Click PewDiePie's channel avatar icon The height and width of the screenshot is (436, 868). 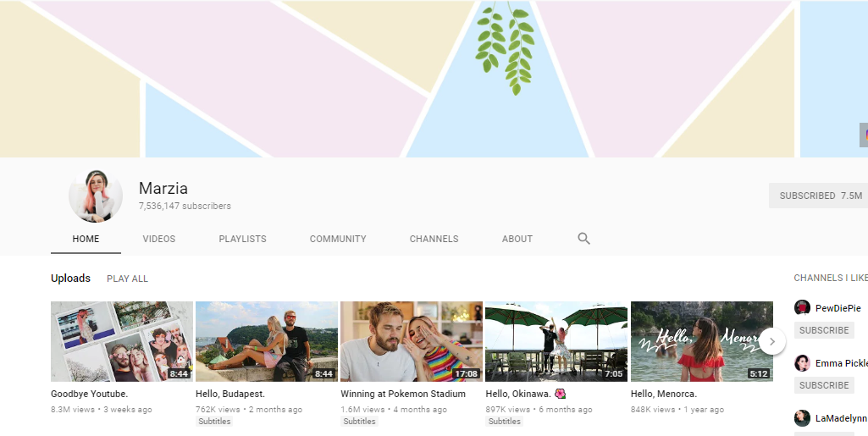[x=802, y=308]
